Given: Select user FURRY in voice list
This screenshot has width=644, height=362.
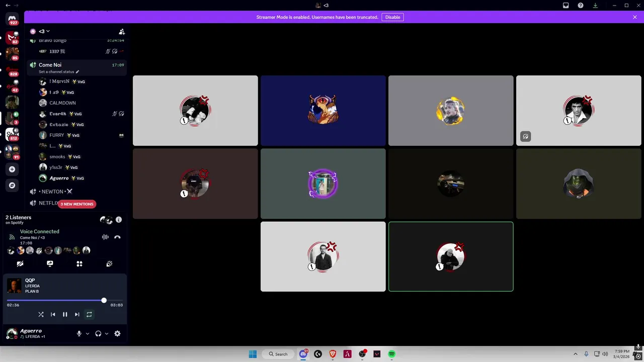Looking at the screenshot, I should (x=76, y=135).
